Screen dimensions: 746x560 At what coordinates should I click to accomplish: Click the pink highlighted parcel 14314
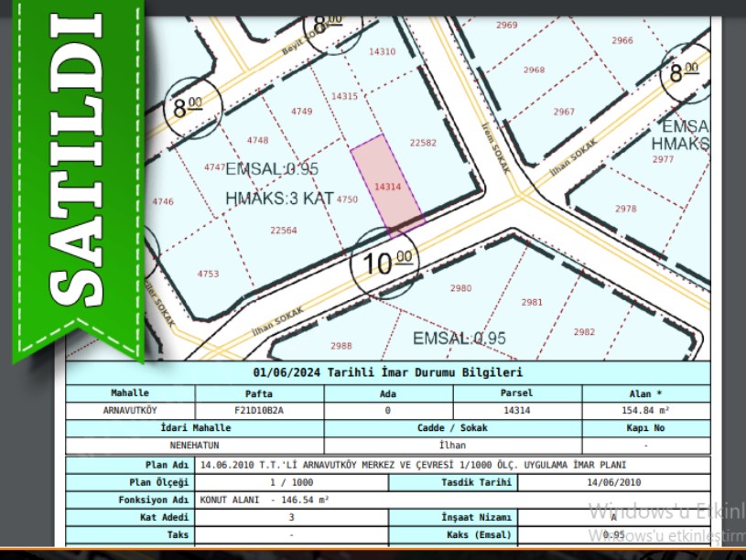pyautogui.click(x=387, y=186)
